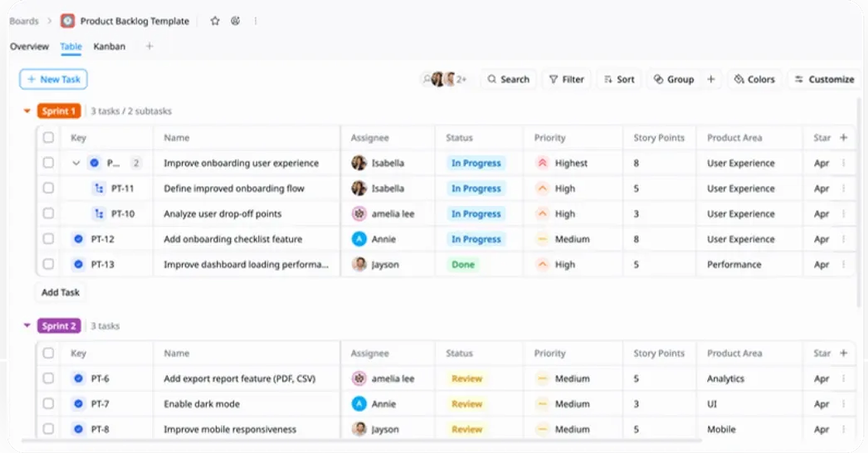Open the Review status of PT-8
This screenshot has height=453, width=868.
(x=467, y=429)
